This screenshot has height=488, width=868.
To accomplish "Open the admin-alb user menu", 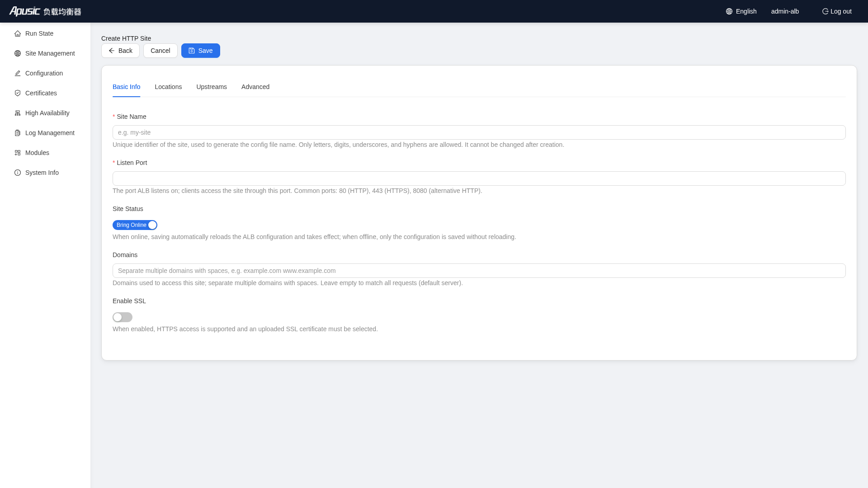I will point(785,11).
